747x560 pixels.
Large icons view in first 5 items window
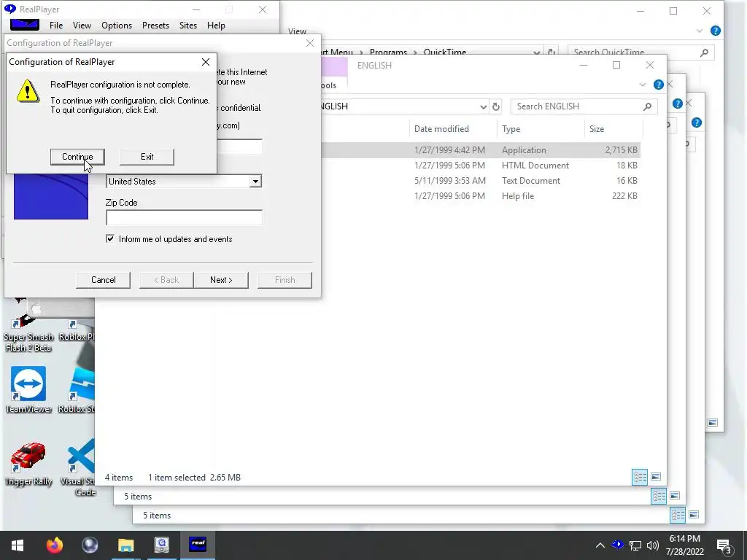pyautogui.click(x=675, y=496)
